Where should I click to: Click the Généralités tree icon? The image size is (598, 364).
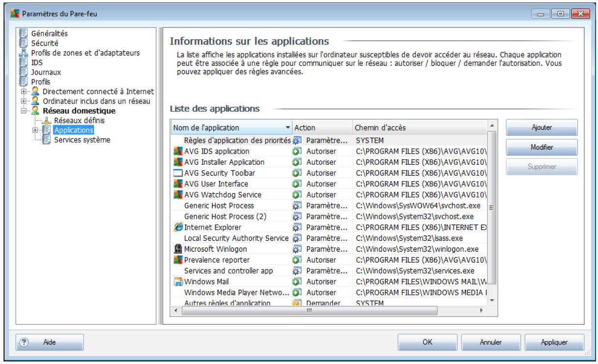[24, 34]
